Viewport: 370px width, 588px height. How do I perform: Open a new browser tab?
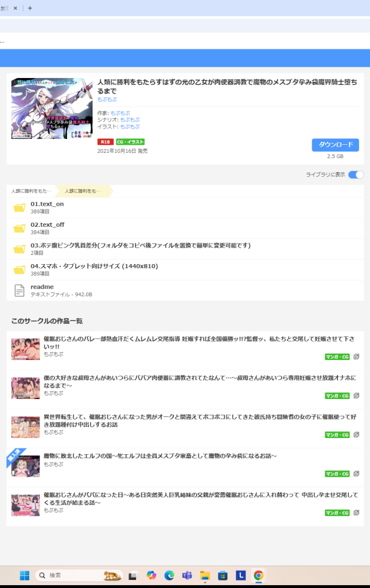pyautogui.click(x=30, y=8)
